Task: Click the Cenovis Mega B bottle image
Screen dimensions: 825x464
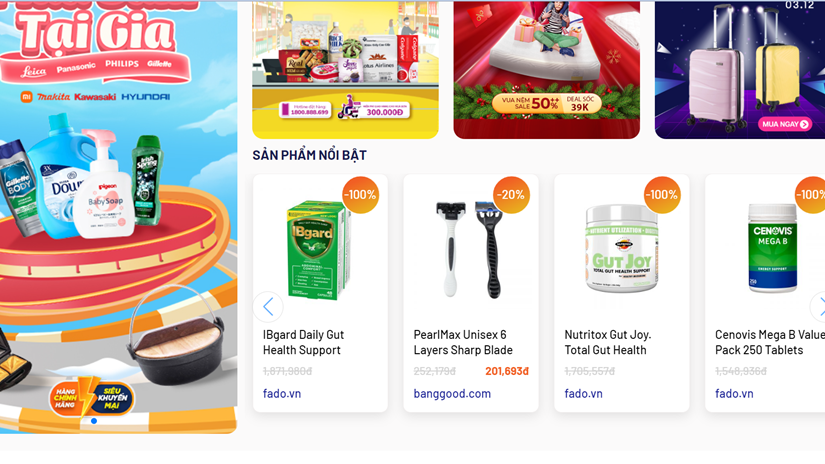Action: coord(772,248)
